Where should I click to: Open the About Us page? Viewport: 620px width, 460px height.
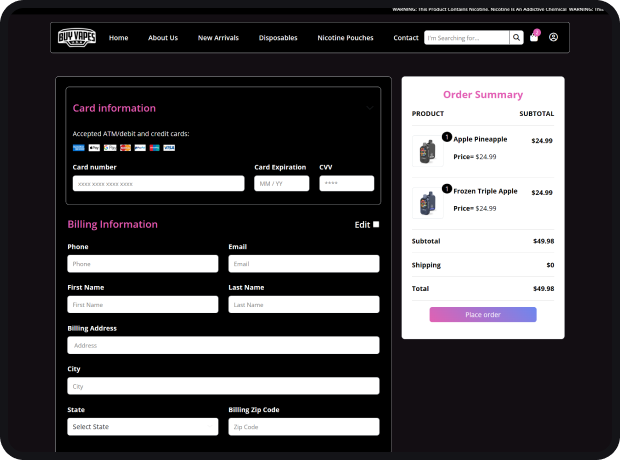[163, 38]
